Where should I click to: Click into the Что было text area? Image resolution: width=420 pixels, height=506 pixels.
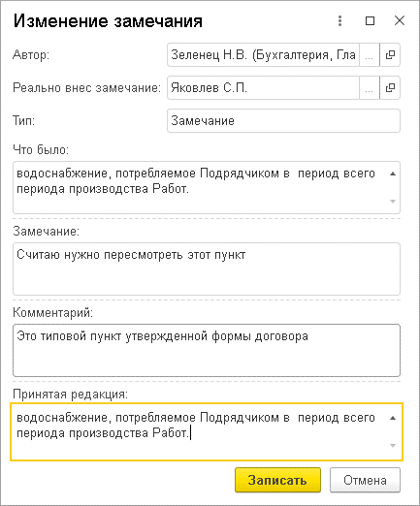pyautogui.click(x=201, y=188)
